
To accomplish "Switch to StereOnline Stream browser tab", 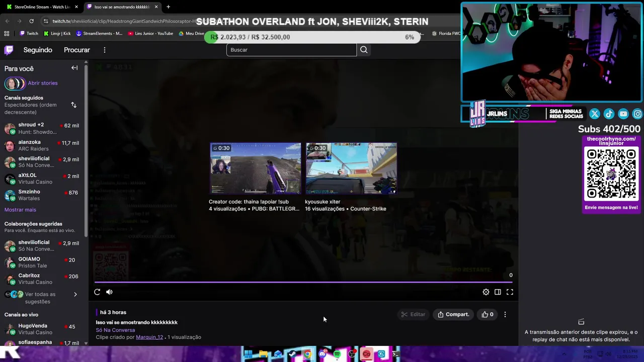I will pos(42,7).
